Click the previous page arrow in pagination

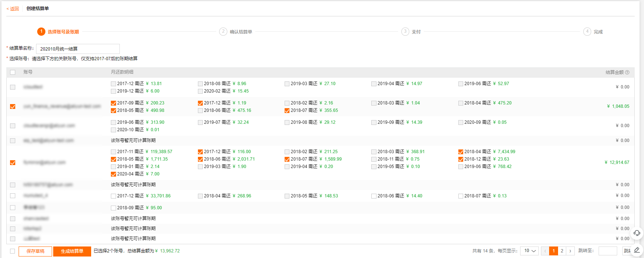545,251
